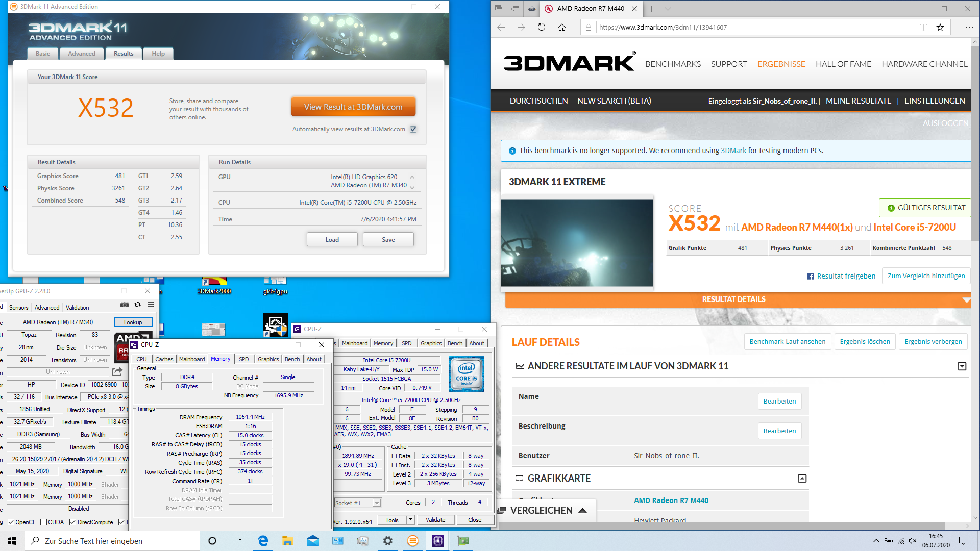980x551 pixels.
Task: Open the Windows Start menu
Action: pyautogui.click(x=12, y=541)
